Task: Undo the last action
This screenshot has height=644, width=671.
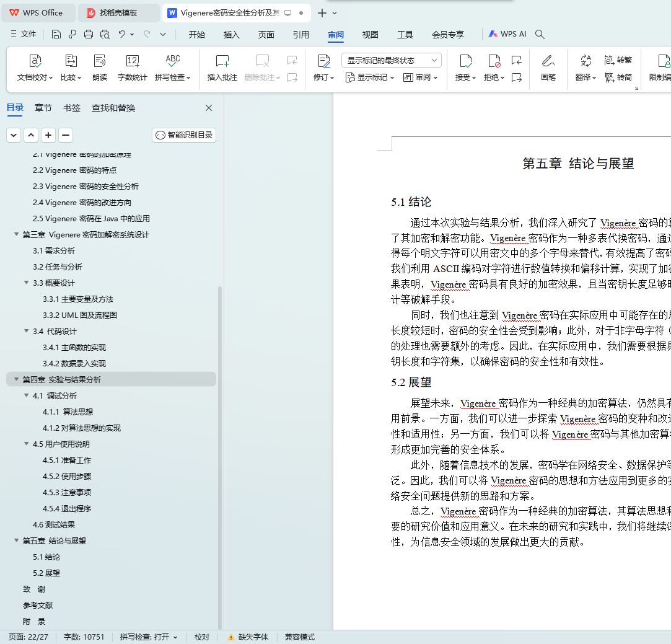Action: [122, 34]
